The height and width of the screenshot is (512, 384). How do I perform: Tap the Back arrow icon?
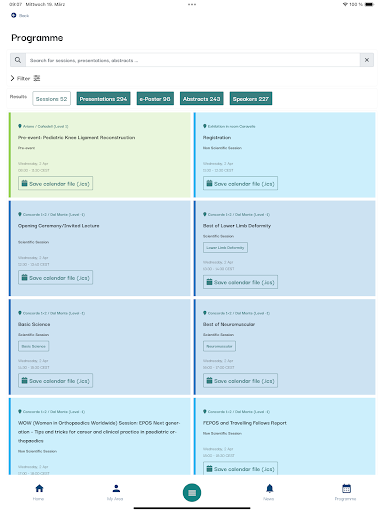coord(13,15)
